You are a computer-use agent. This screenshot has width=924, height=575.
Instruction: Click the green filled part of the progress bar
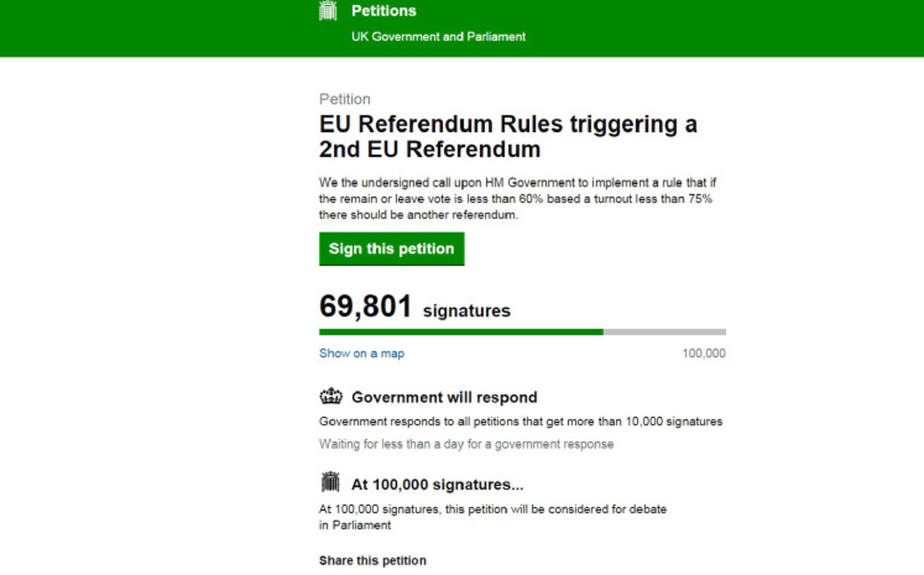tap(461, 332)
